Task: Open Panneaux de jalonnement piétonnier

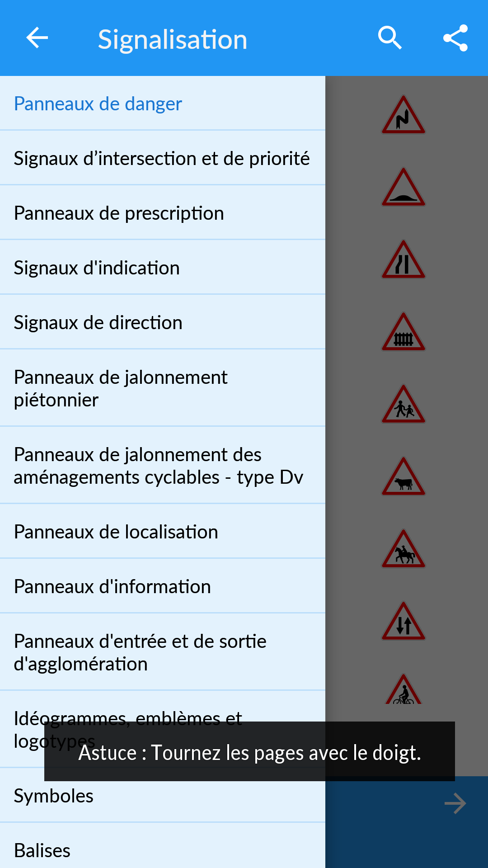Action: tap(163, 388)
